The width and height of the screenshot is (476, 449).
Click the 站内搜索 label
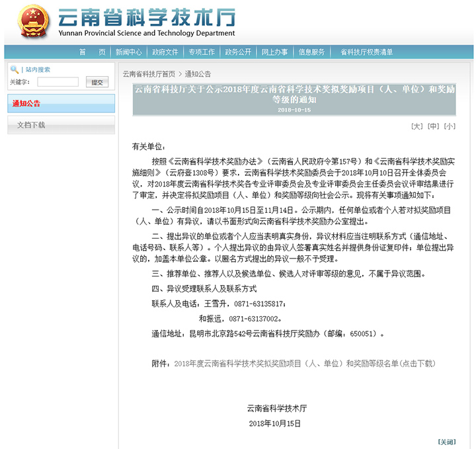tap(38, 69)
